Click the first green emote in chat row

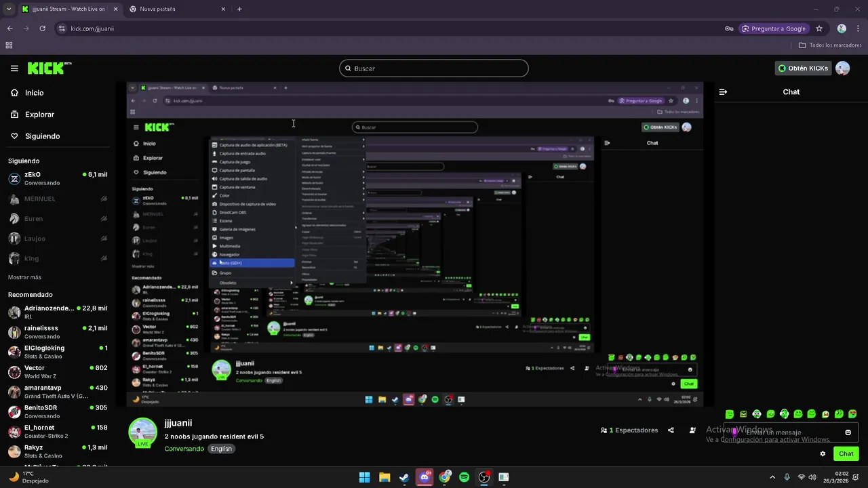point(730,414)
